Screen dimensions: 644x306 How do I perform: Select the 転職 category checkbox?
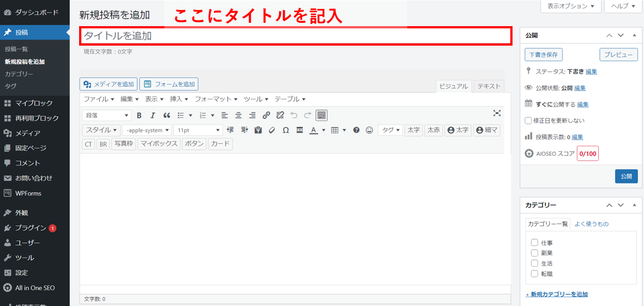click(x=535, y=274)
